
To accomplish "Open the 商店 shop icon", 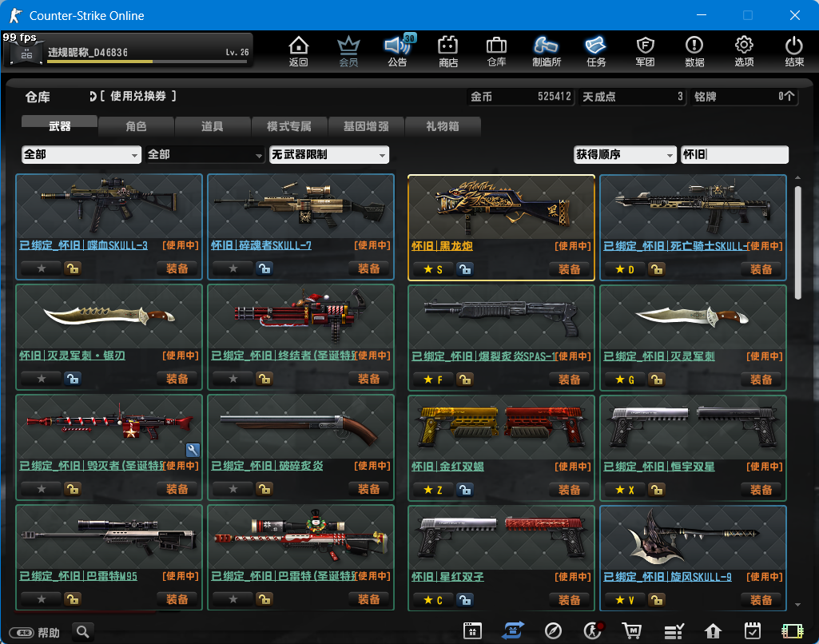I will coord(447,51).
